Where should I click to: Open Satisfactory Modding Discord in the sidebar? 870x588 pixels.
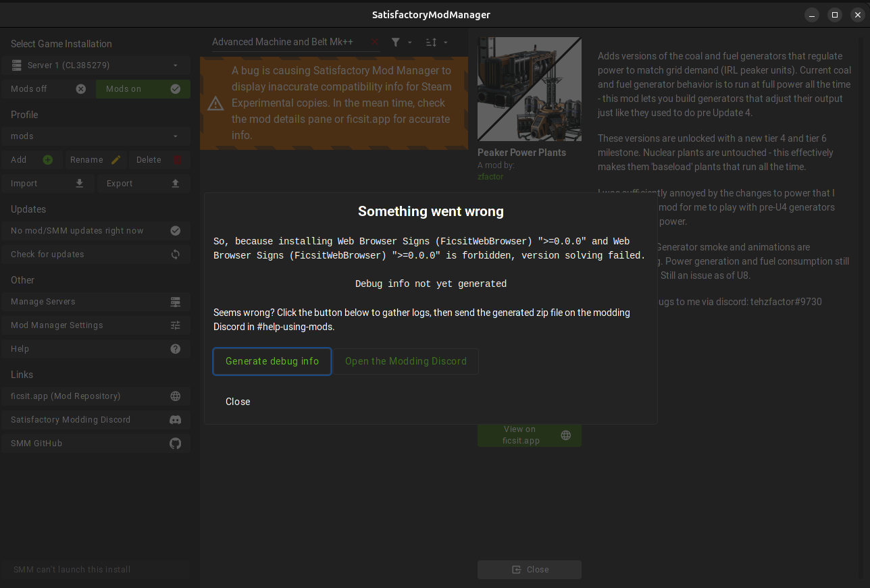[95, 420]
